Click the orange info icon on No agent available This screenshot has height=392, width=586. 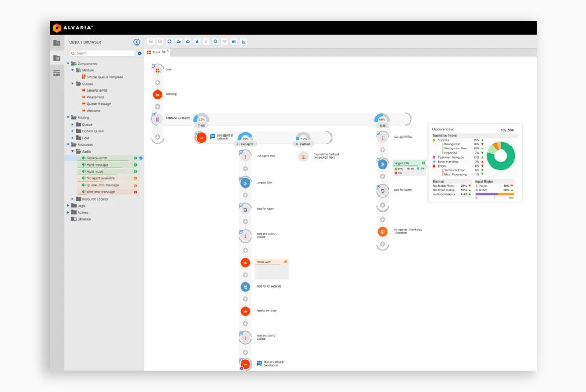coord(136,178)
